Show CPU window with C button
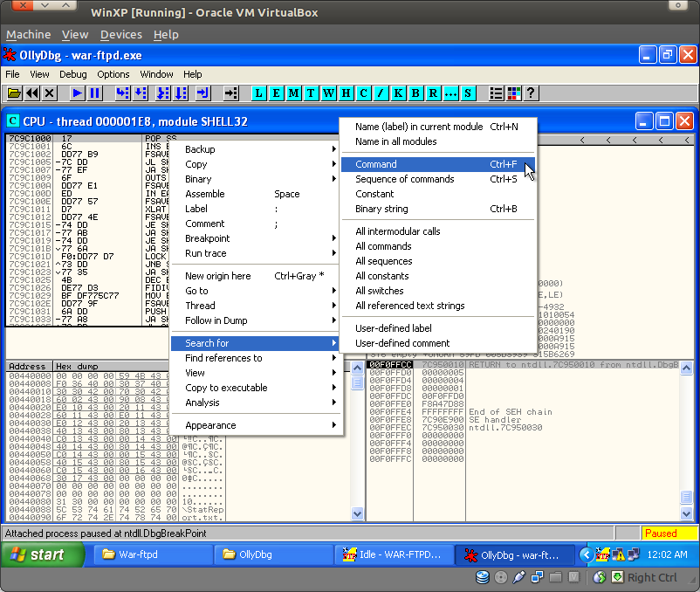This screenshot has height=592, width=700. (x=363, y=93)
